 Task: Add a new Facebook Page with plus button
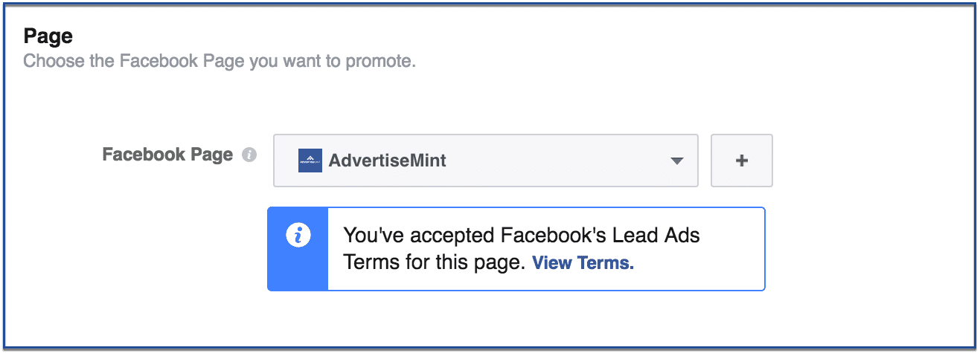[x=742, y=161]
